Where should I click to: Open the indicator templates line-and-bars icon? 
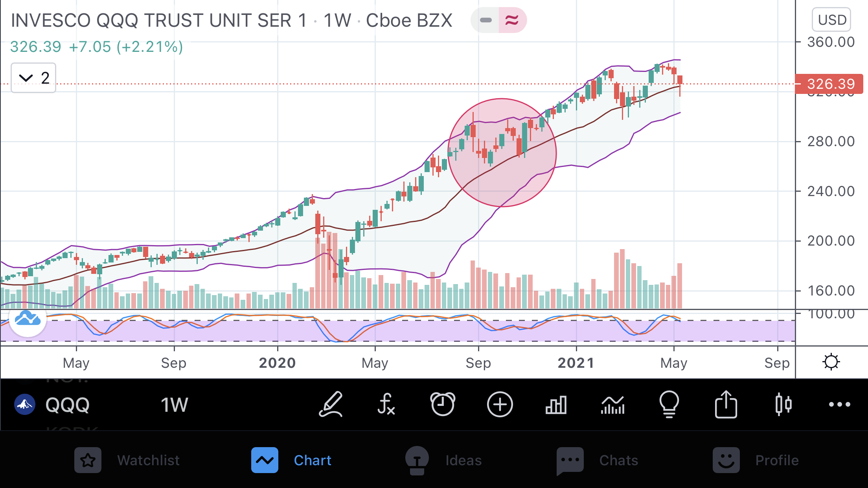coord(612,405)
